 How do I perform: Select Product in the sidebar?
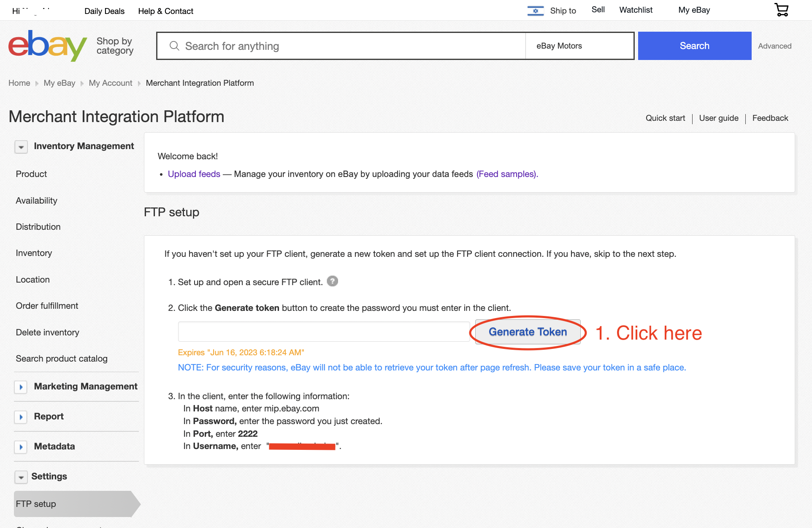point(31,174)
